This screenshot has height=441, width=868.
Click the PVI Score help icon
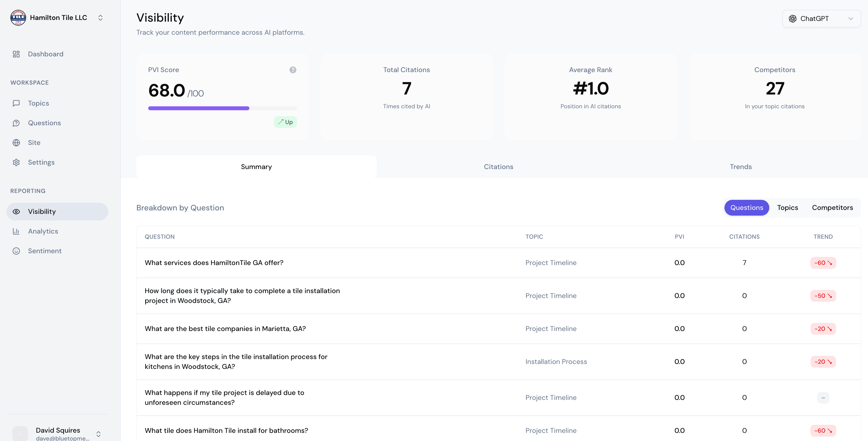293,70
